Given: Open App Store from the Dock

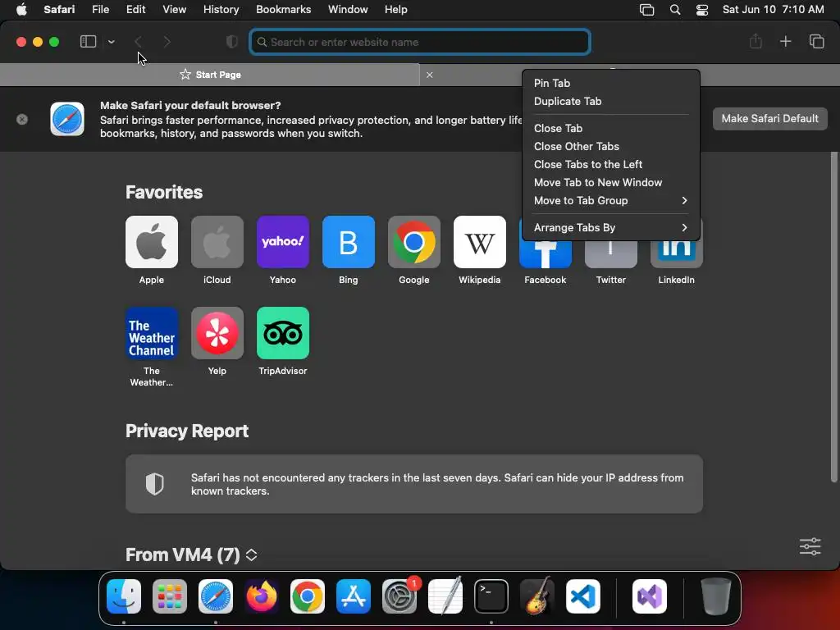Looking at the screenshot, I should point(354,596).
